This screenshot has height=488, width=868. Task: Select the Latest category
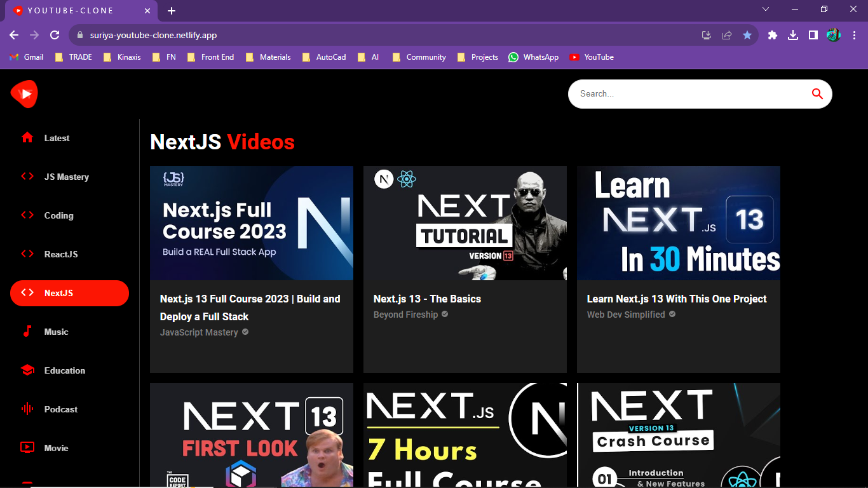click(x=69, y=138)
